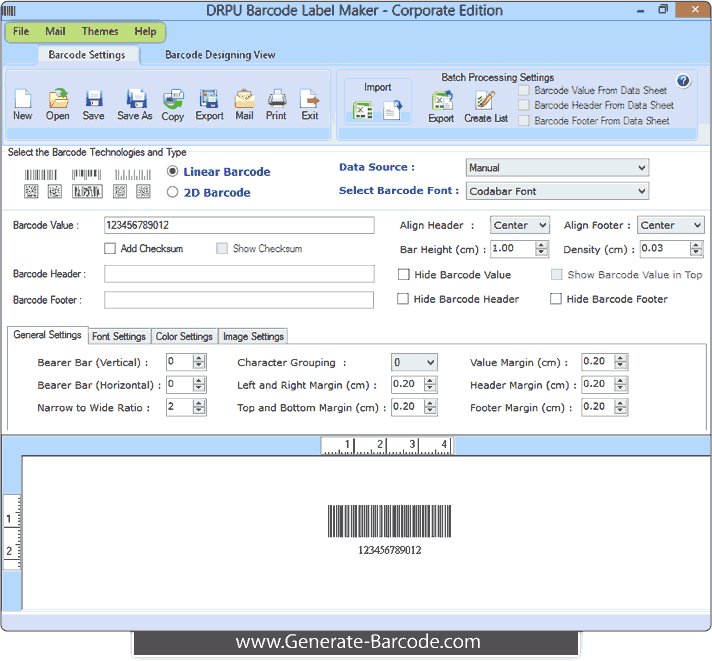
Task: Click second linear barcode sample icon
Action: pyautogui.click(x=86, y=175)
